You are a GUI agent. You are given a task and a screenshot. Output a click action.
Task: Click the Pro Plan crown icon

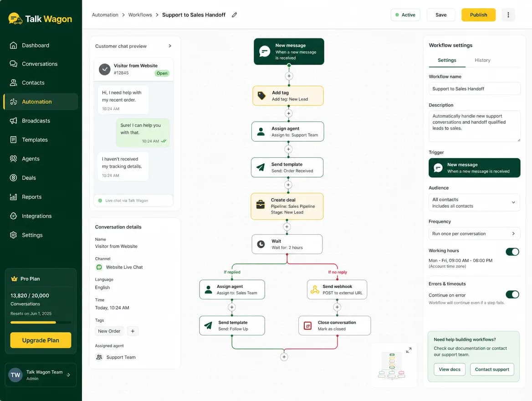click(14, 279)
